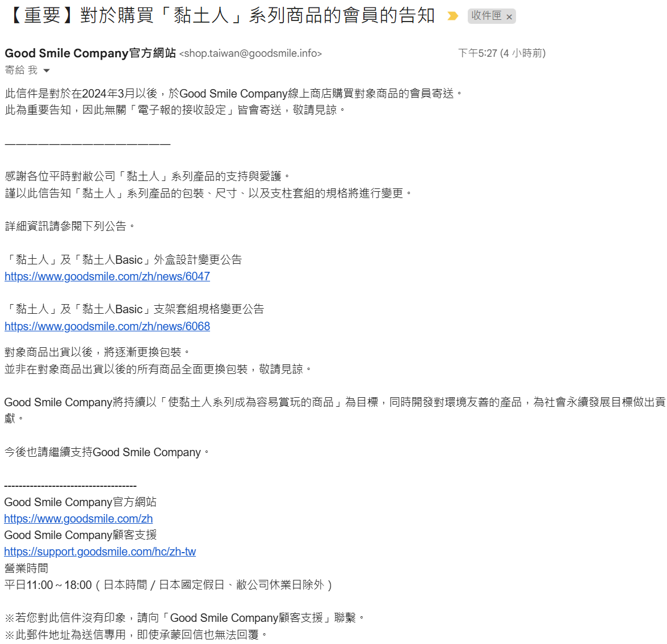The width and height of the screenshot is (667, 644).
Task: Open the goodsmile news/6047 link
Action: pos(107,276)
